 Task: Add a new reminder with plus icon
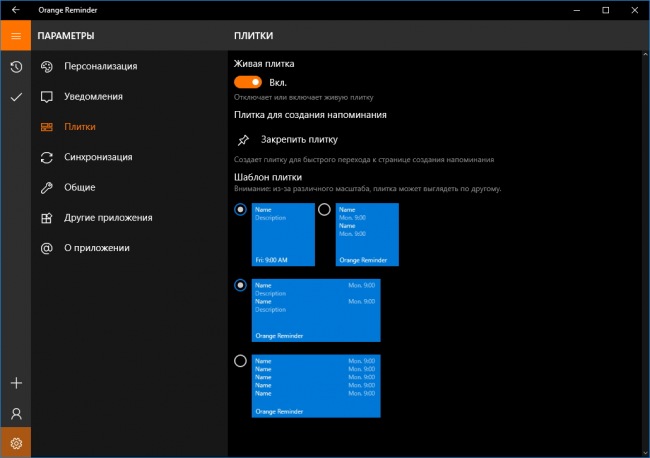click(16, 383)
